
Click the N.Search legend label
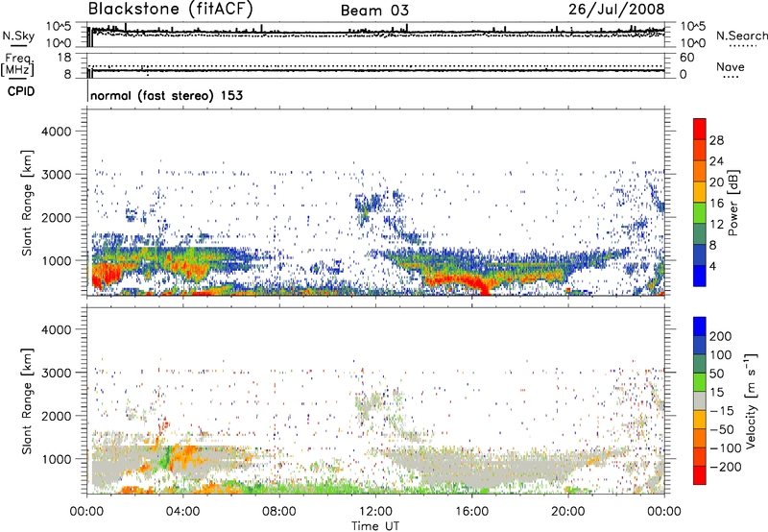tap(742, 36)
